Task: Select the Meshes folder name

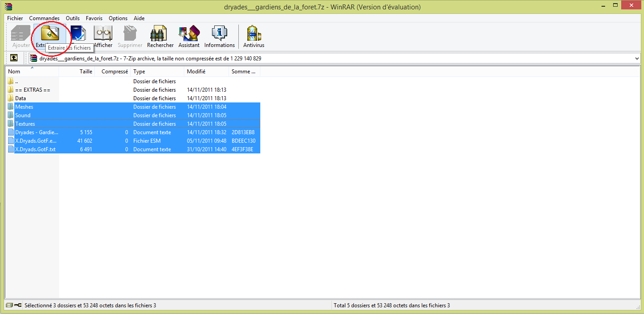Action: click(x=24, y=107)
